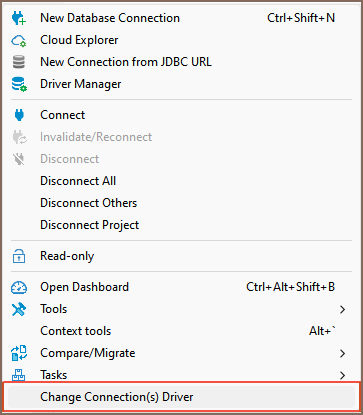Expand the Tools submenu arrow

(342, 309)
